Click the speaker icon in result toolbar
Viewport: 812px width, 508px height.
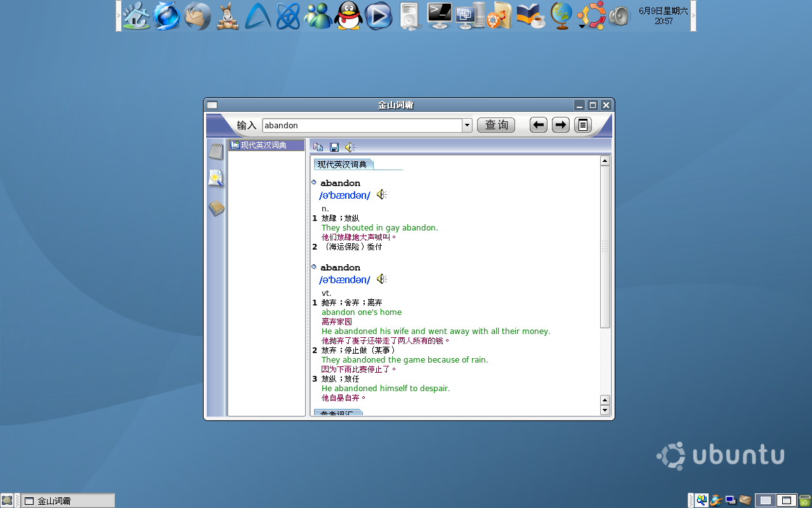tap(350, 147)
